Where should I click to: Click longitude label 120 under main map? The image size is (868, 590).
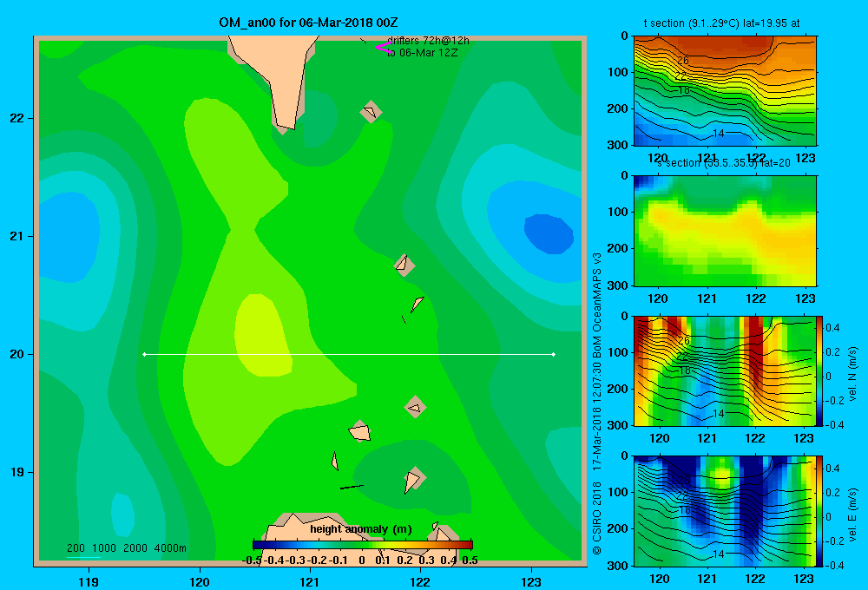click(200, 581)
